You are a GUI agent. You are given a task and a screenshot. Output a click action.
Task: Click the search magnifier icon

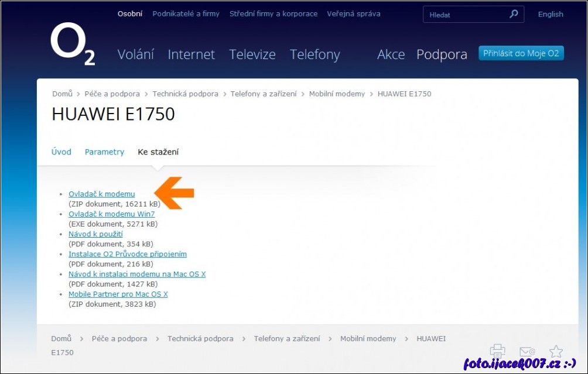513,13
